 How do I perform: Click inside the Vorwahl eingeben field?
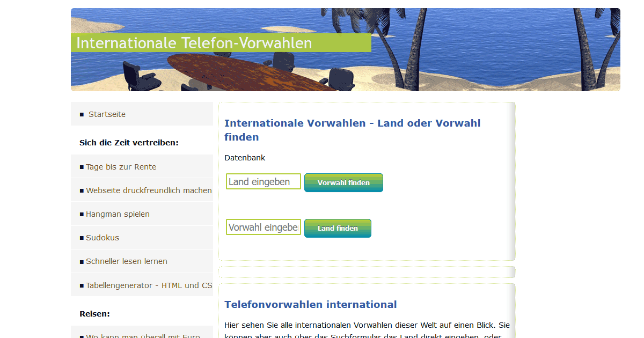coord(263,226)
